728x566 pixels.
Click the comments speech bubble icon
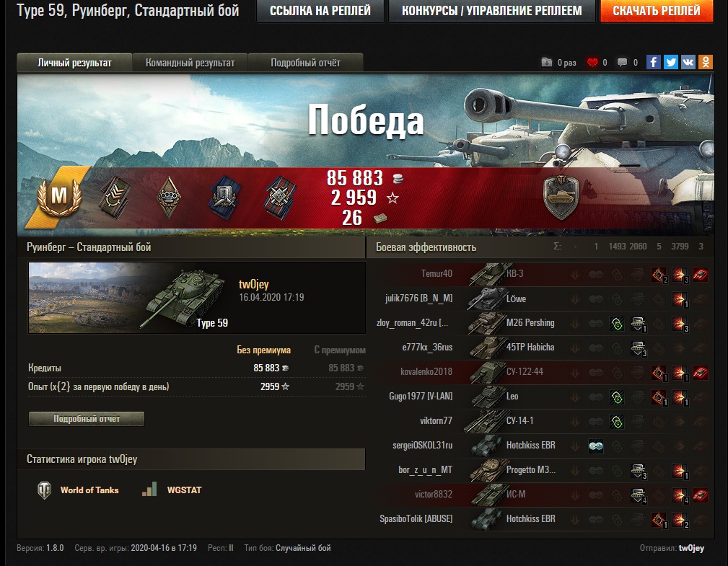pyautogui.click(x=622, y=62)
